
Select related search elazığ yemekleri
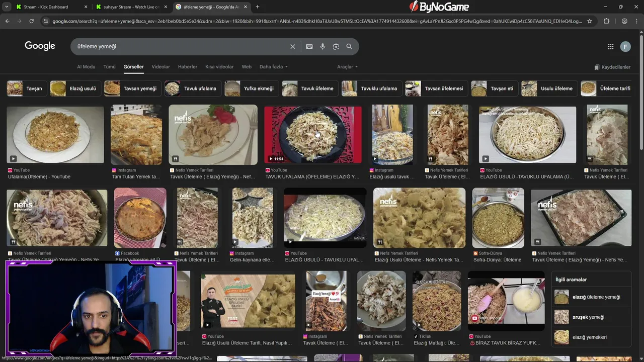(591, 337)
